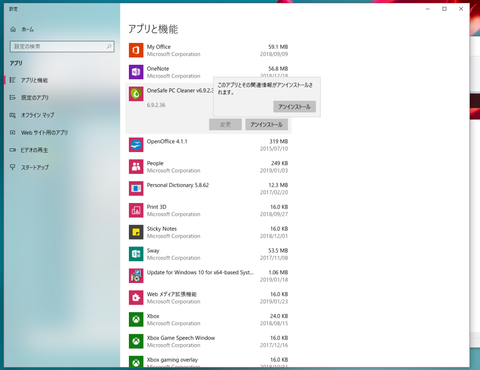This screenshot has width=480, height=370.
Task: Click the OneNote app icon
Action: click(136, 72)
